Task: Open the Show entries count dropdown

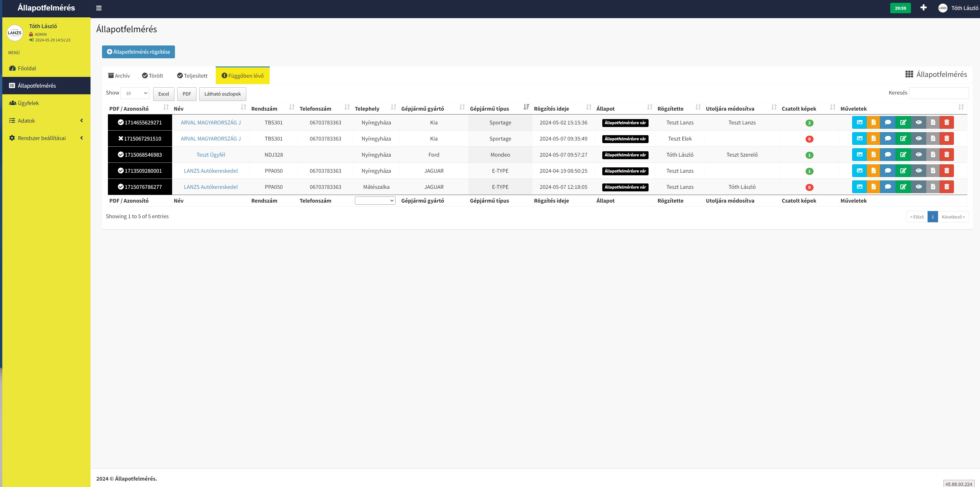Action: pos(135,93)
